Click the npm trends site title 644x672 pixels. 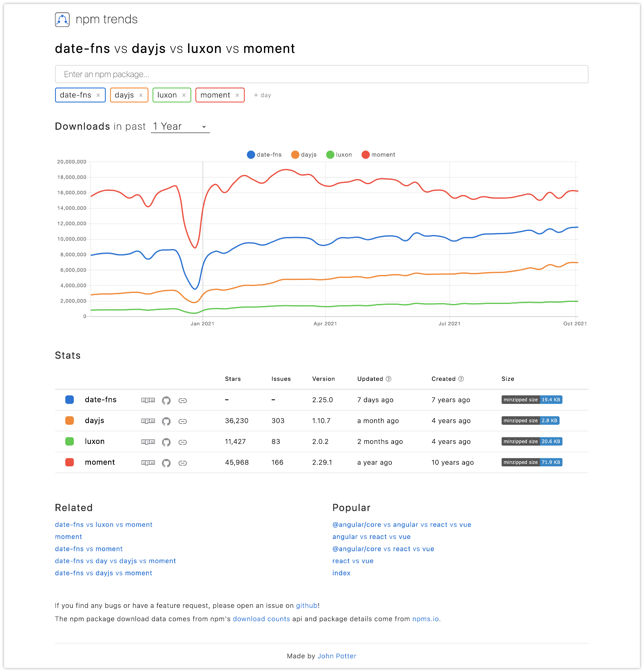point(107,19)
